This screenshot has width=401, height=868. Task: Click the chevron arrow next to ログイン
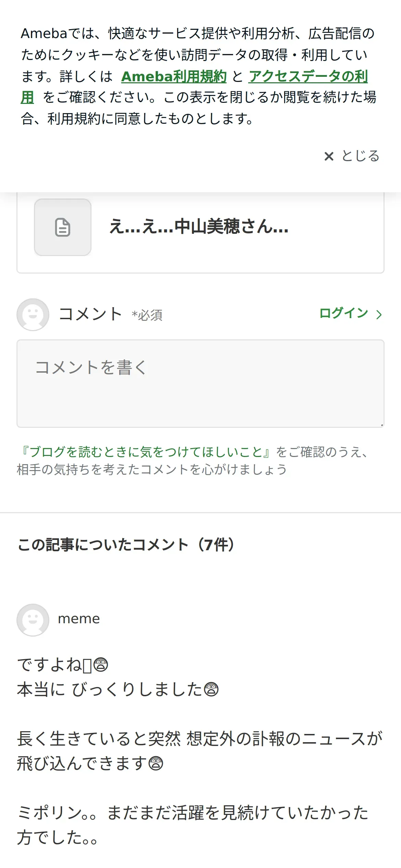coord(379,314)
